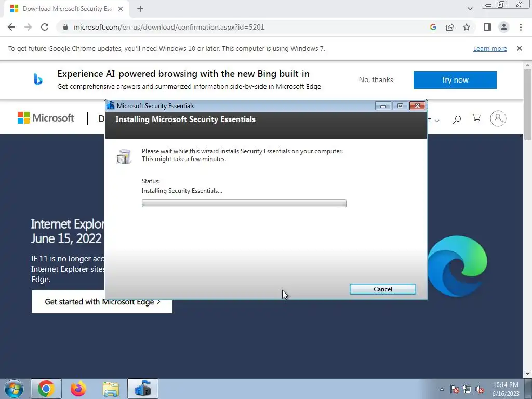Viewport: 532px width, 399px height.
Task: Open Windows Explorer from taskbar
Action: (x=111, y=390)
